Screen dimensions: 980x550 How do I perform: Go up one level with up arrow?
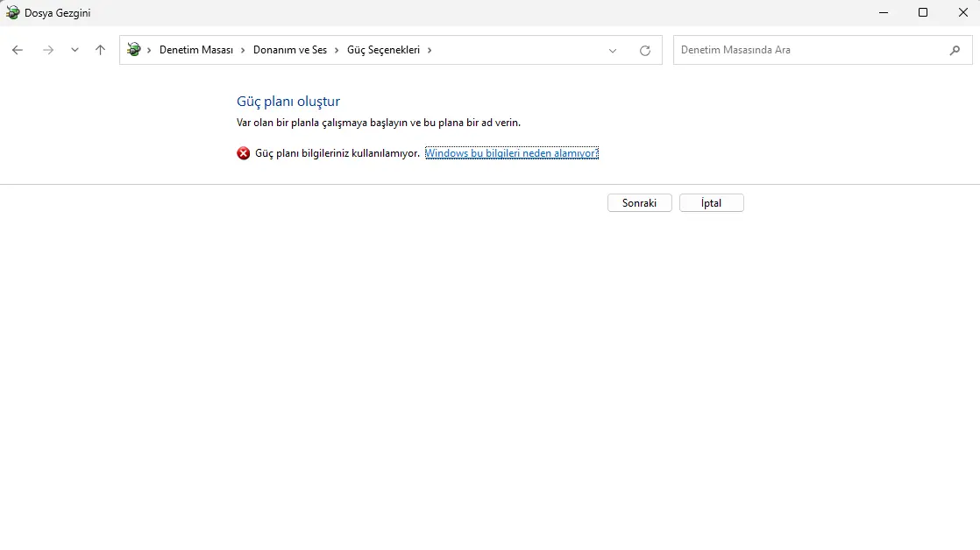[100, 50]
